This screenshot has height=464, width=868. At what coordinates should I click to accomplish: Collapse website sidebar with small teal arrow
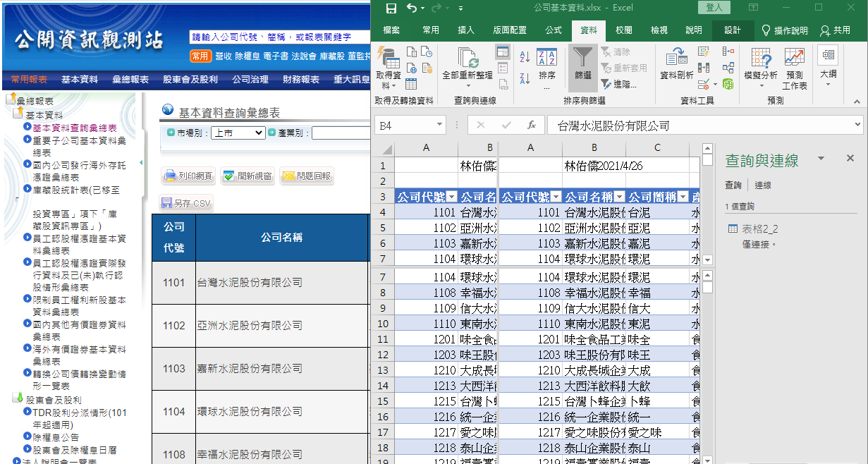[x=141, y=163]
